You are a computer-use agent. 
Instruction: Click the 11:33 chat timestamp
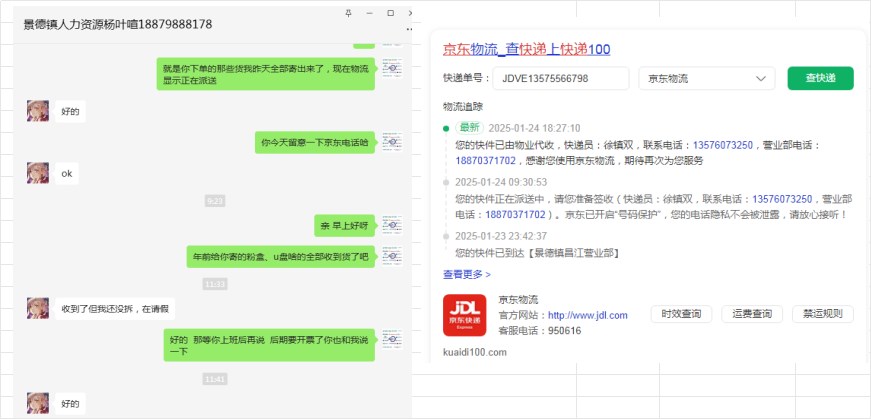[x=215, y=284]
